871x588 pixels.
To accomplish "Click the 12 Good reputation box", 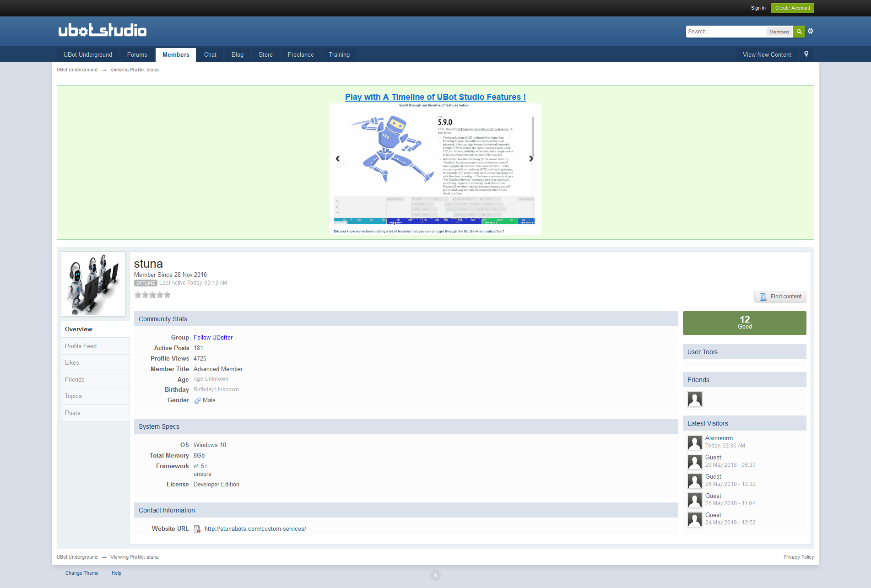I will [745, 323].
